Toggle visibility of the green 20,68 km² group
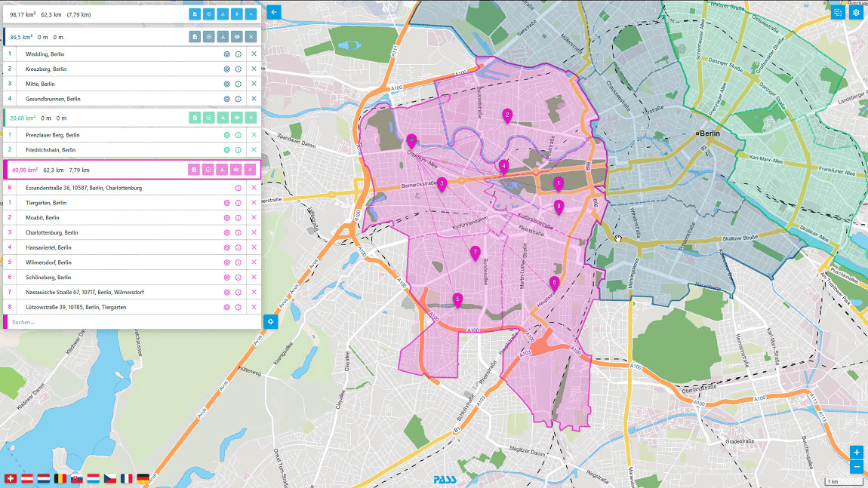This screenshot has height=488, width=868. [239, 117]
